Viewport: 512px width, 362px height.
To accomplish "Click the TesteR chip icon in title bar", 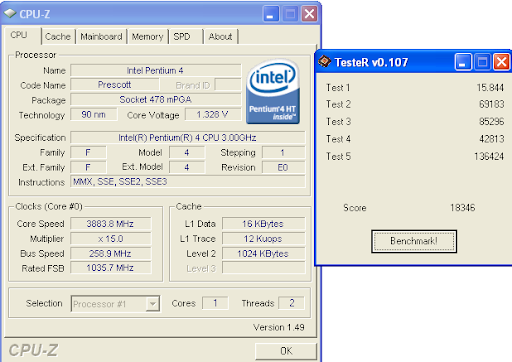I will point(324,61).
